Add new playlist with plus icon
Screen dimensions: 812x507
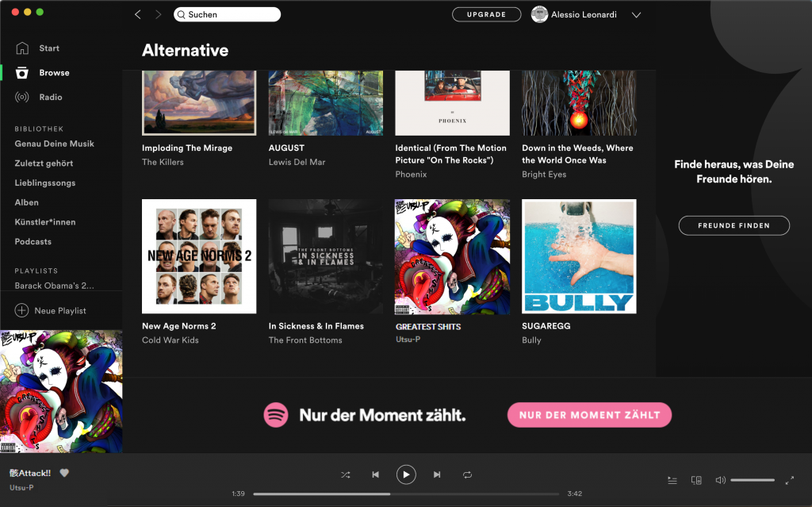(22, 310)
